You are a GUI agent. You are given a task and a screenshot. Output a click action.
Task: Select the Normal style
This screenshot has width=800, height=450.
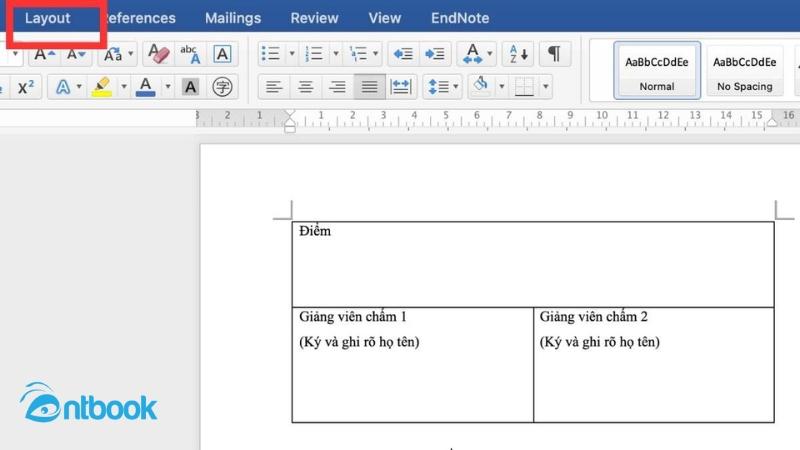click(x=657, y=71)
